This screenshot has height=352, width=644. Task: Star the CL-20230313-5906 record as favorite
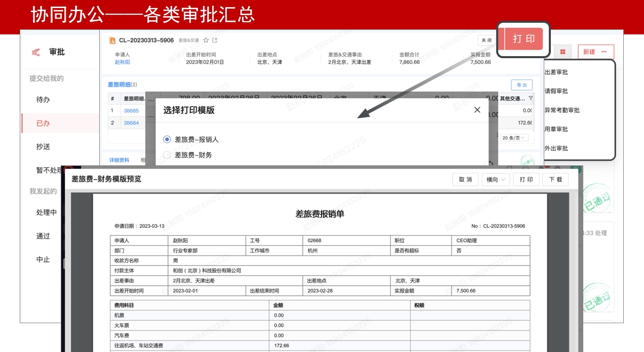[x=206, y=40]
